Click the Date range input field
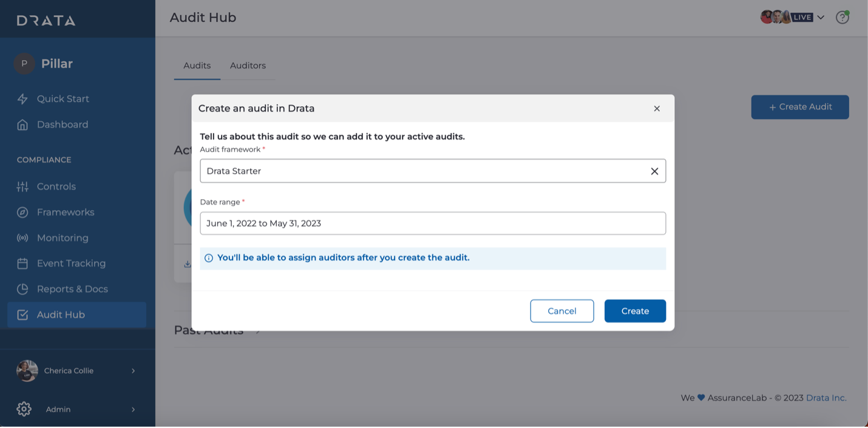This screenshot has width=868, height=428. pyautogui.click(x=433, y=223)
